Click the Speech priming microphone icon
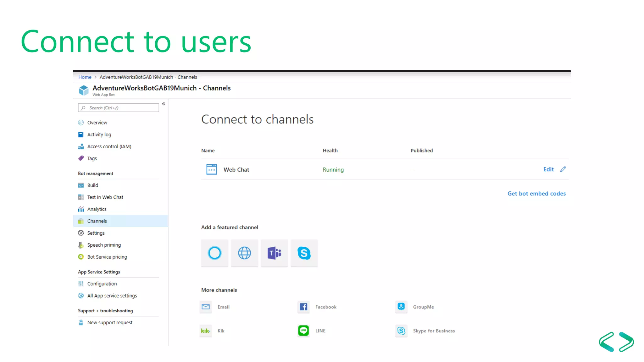 [81, 245]
